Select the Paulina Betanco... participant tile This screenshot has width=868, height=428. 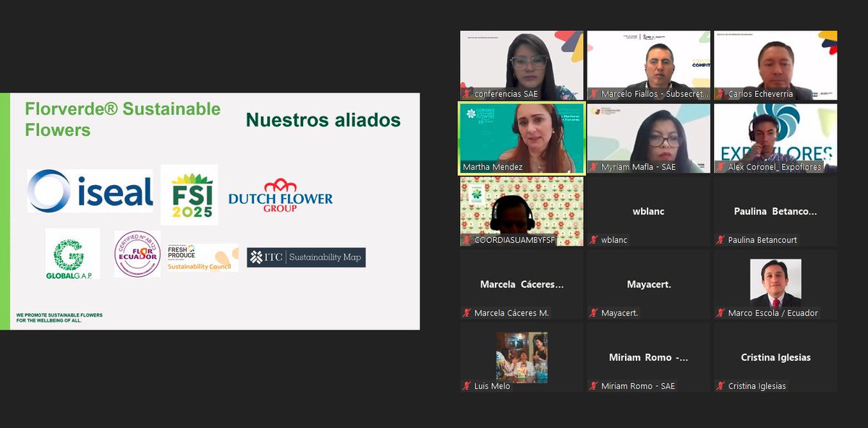click(775, 211)
